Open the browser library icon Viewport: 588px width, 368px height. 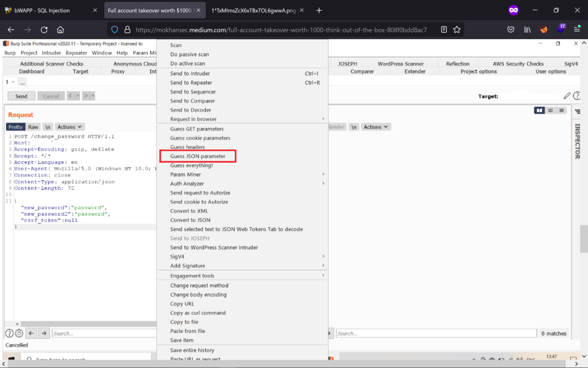(527, 29)
